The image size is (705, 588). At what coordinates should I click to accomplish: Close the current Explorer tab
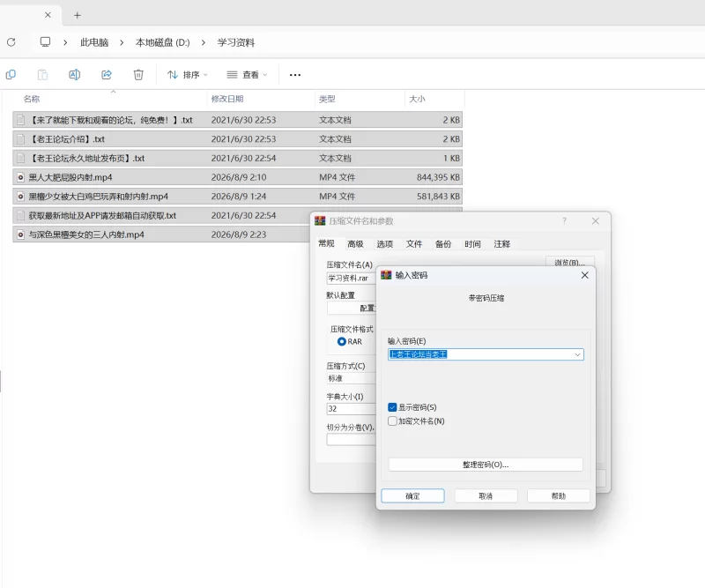[48, 15]
